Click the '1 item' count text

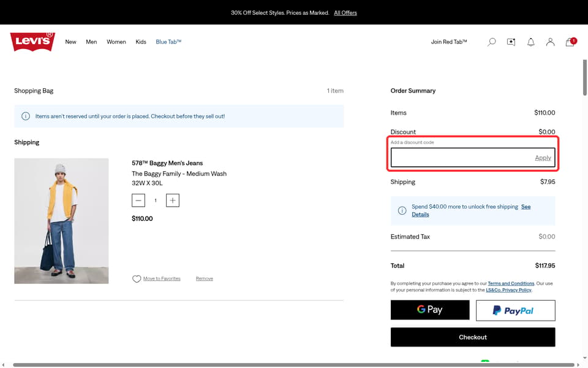335,91
